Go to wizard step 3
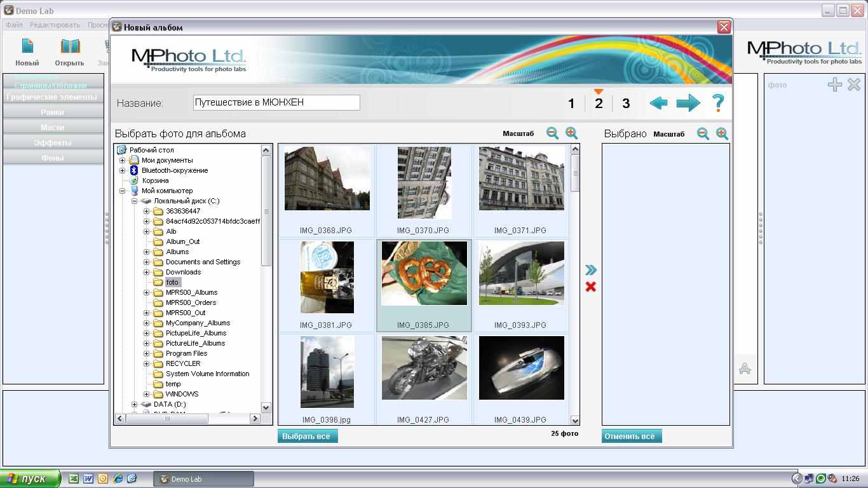 tap(626, 104)
